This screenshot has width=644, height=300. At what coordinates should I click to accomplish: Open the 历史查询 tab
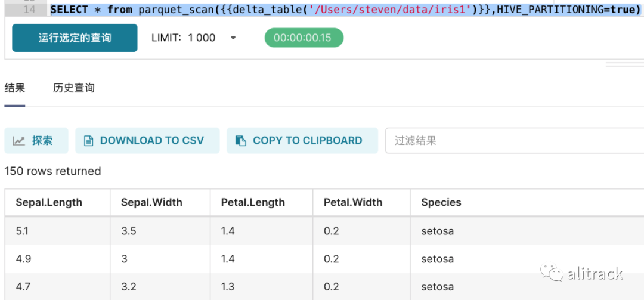[74, 88]
